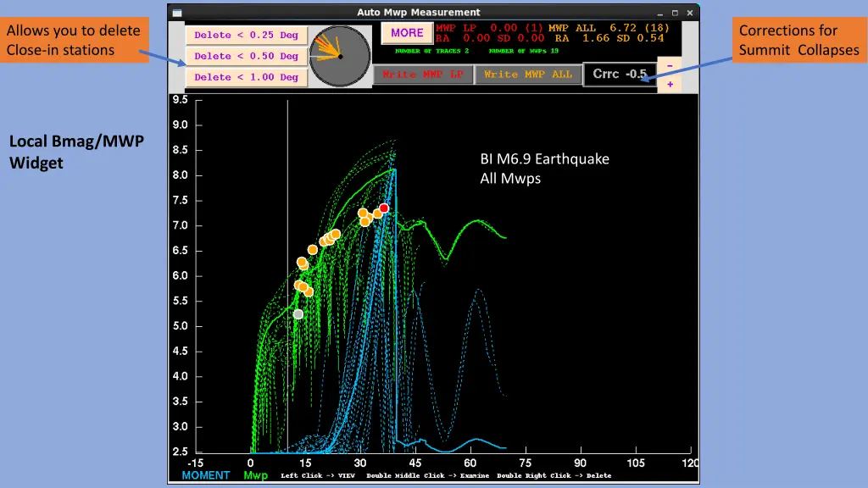Click Write MWP LP button
Screen dimensions: 868x488
(423, 75)
